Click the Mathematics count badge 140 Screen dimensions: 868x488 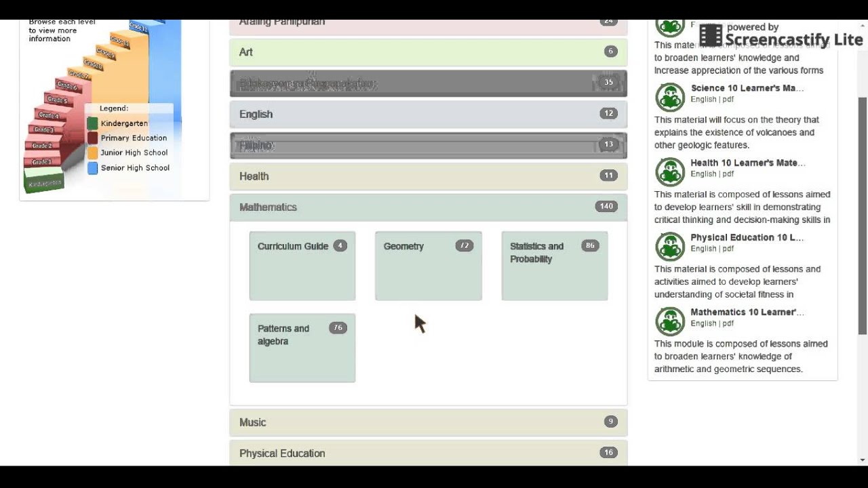(606, 207)
